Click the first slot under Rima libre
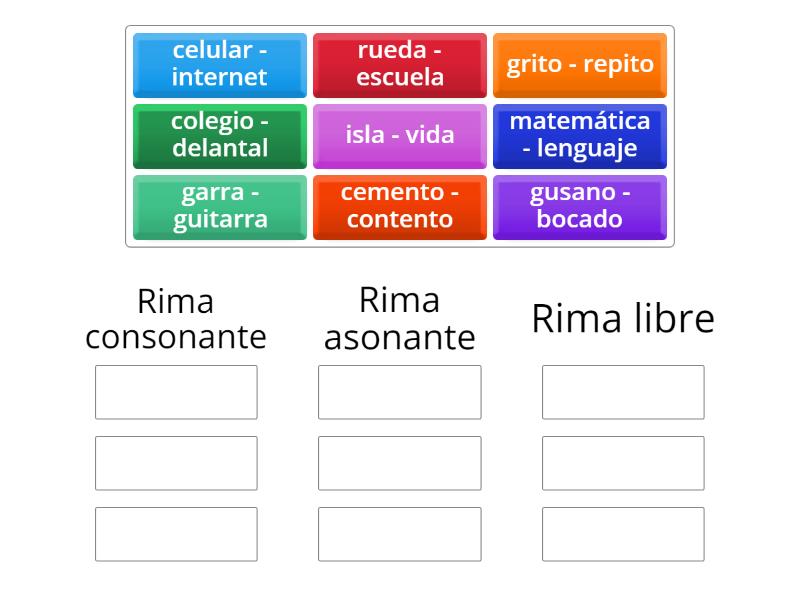Image resolution: width=800 pixels, height=600 pixels. tap(622, 392)
